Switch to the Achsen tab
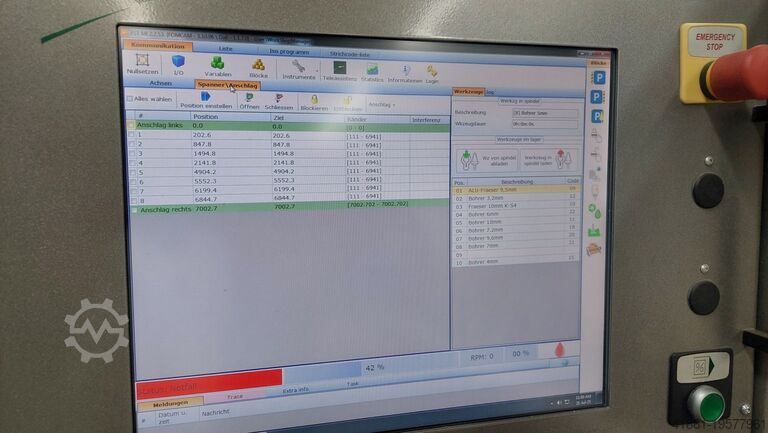The image size is (768, 433). point(161,84)
